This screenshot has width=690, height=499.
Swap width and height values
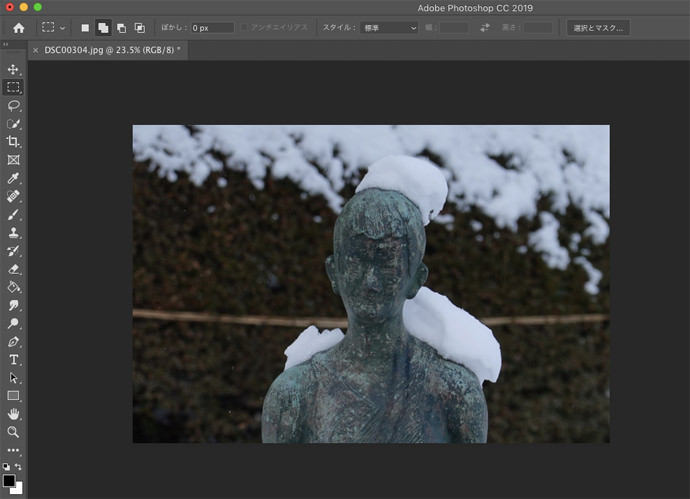click(x=484, y=28)
